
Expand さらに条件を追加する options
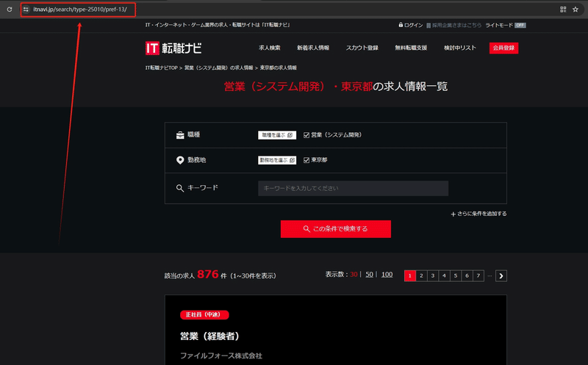coord(478,214)
